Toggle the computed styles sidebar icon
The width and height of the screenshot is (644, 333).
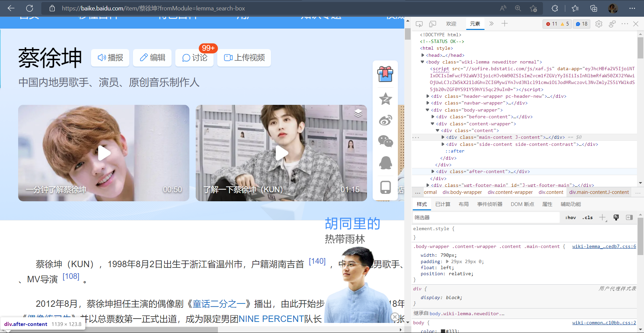(x=629, y=217)
